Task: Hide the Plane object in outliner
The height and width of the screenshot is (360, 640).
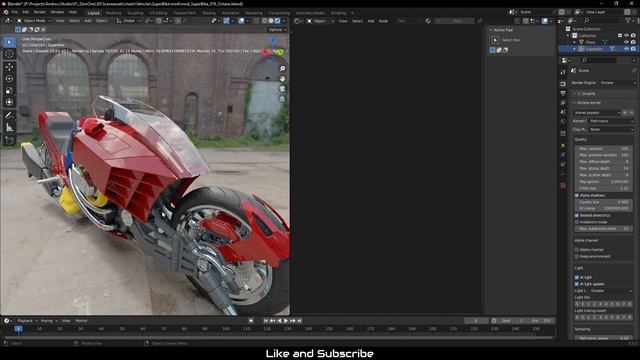Action: pyautogui.click(x=627, y=42)
